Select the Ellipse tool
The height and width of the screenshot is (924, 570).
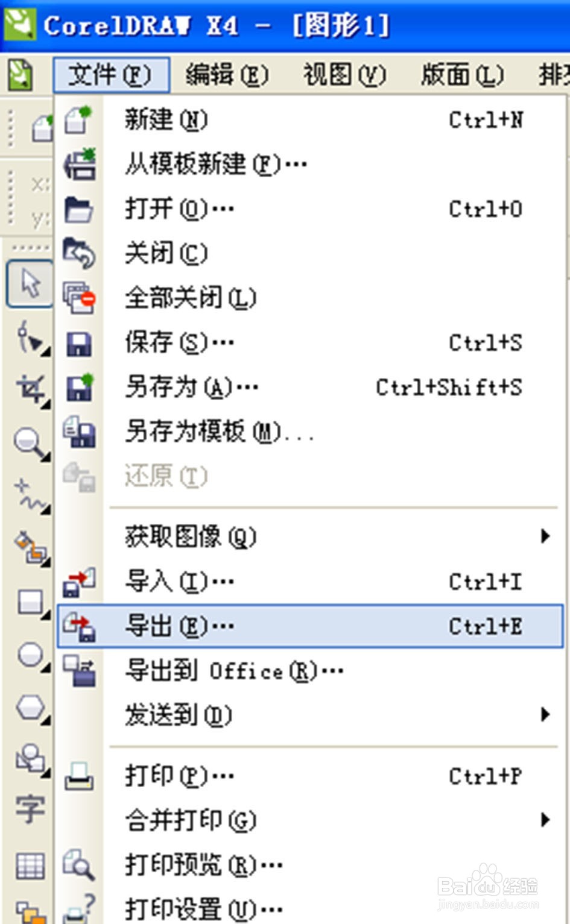point(30,655)
